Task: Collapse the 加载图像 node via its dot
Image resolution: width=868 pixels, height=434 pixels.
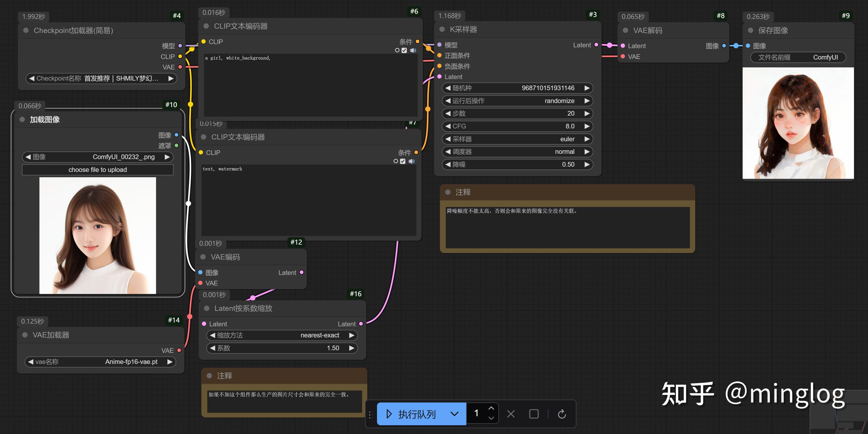Action: [x=22, y=119]
